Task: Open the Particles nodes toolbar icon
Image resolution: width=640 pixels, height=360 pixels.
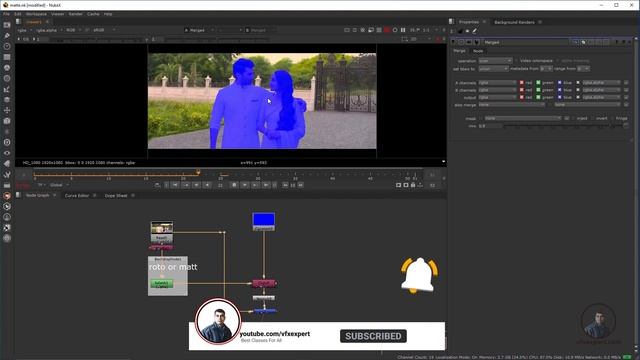Action: click(x=7, y=131)
